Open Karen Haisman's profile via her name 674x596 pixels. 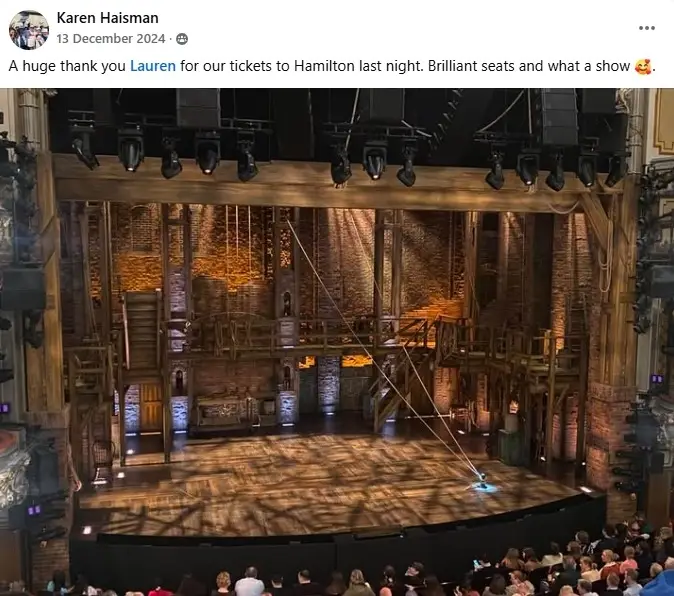107,18
